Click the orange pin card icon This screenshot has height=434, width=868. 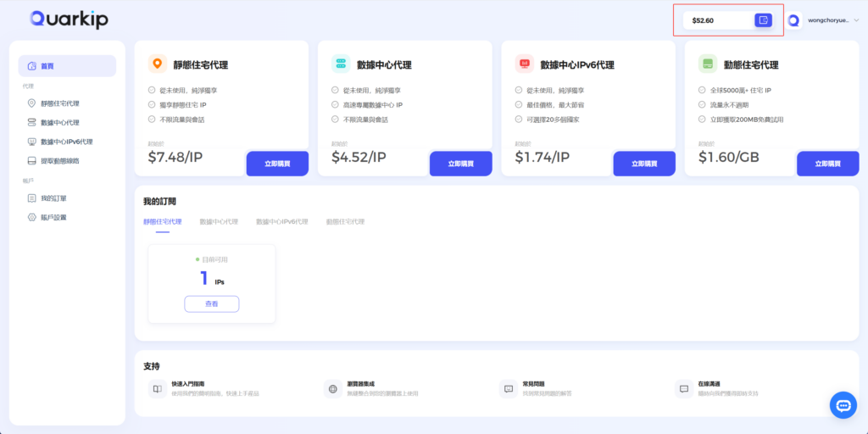157,64
